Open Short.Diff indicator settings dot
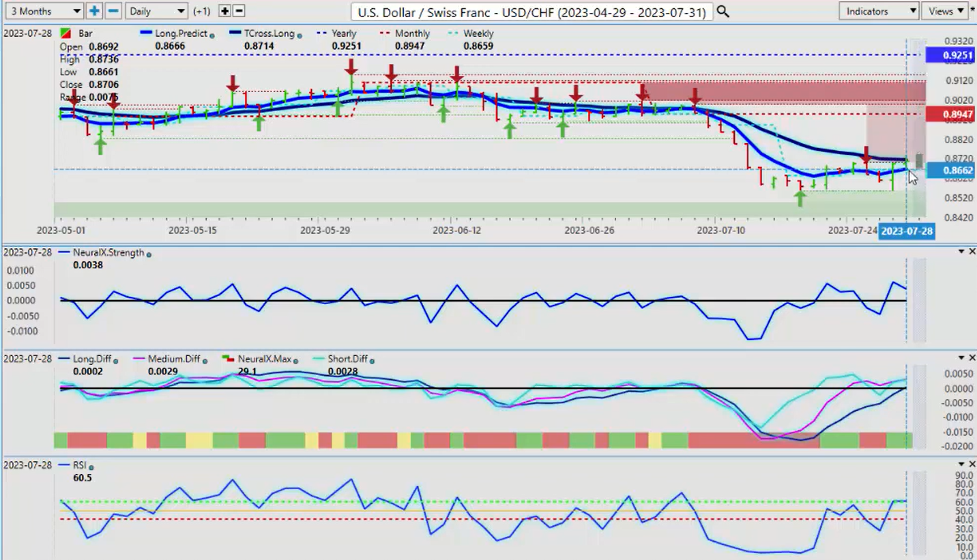This screenshot has height=560, width=977. tap(372, 361)
